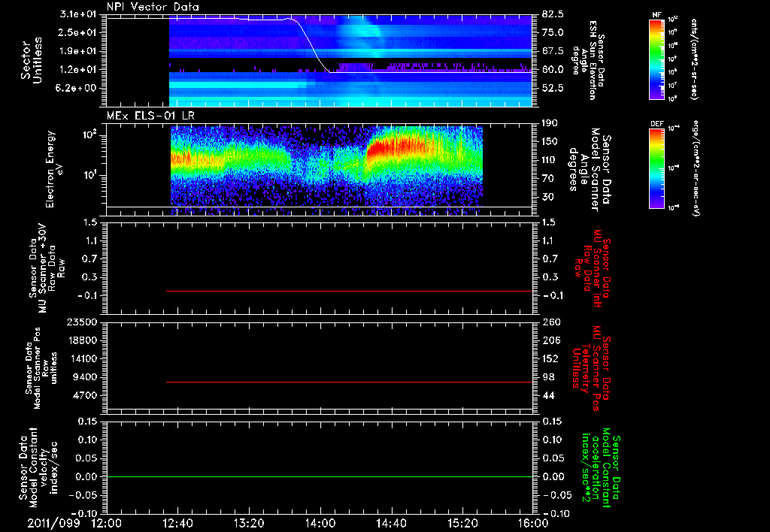Click the NF flux color bar
The height and width of the screenshot is (532, 770).
(657, 59)
